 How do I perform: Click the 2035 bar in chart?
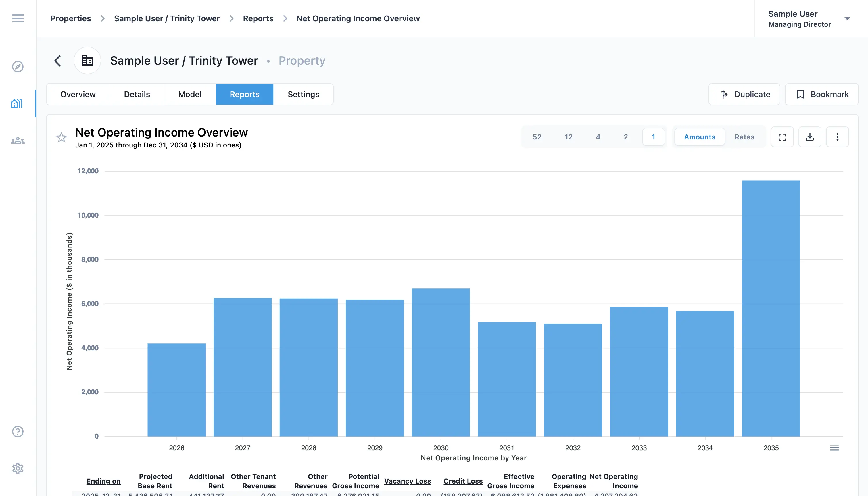[771, 308]
